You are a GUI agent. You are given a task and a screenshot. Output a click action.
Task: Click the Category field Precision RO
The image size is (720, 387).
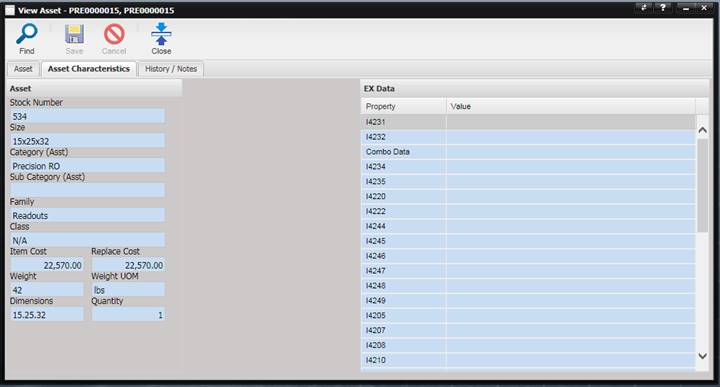click(x=87, y=166)
